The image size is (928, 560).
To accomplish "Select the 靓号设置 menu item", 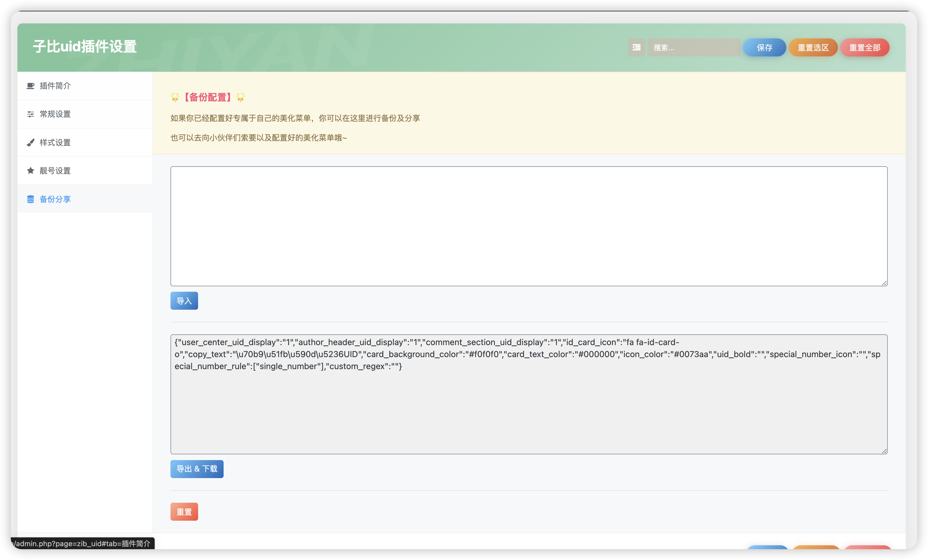I will (55, 170).
